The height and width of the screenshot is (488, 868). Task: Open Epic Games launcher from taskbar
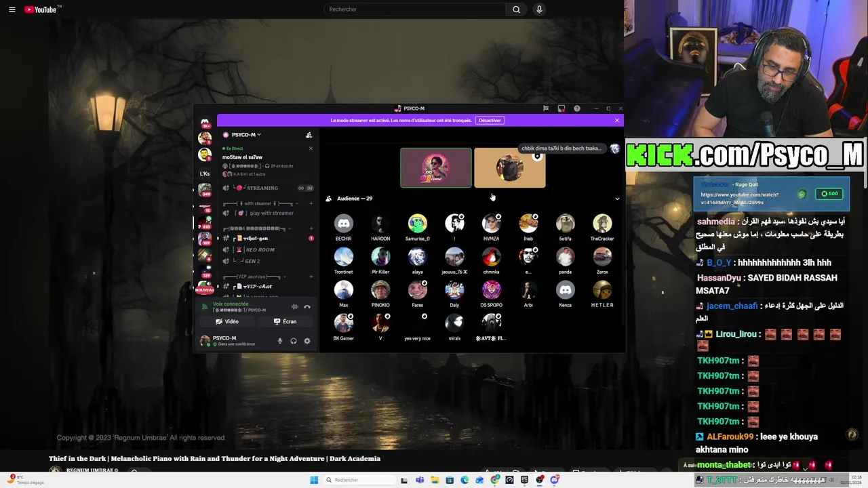(524, 480)
